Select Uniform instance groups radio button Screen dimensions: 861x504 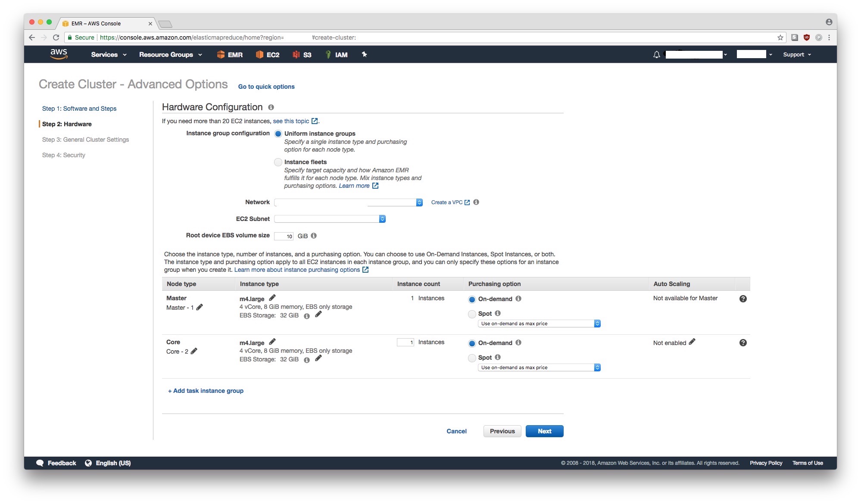pos(278,133)
